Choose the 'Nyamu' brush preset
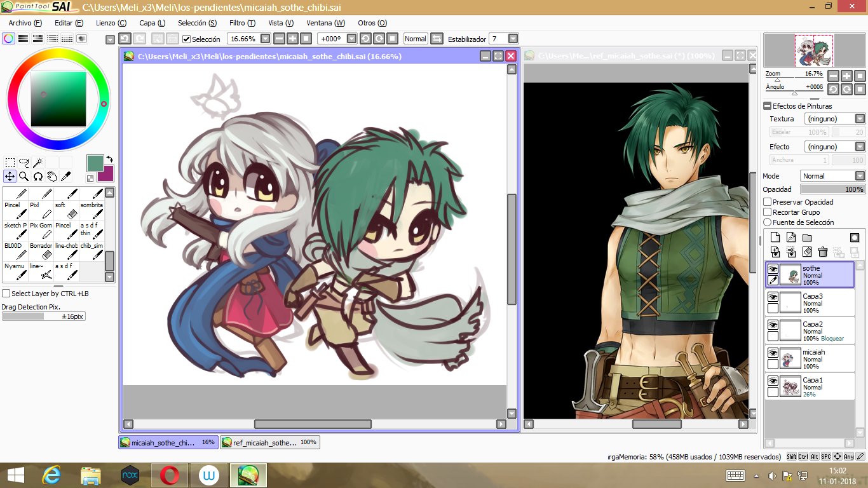Image resolution: width=868 pixels, height=488 pixels. [x=15, y=270]
